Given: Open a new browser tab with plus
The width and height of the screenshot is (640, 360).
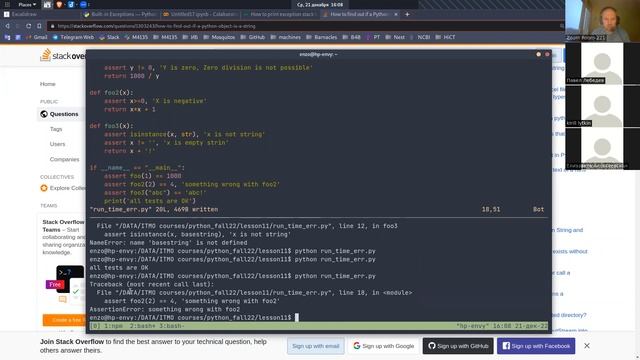Looking at the screenshot, I should (x=407, y=14).
